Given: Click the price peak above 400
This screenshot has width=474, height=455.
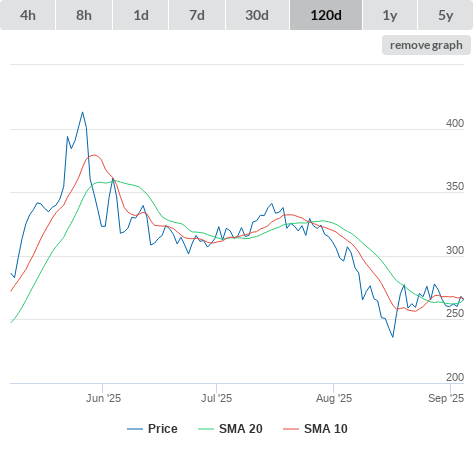Looking at the screenshot, I should [82, 113].
